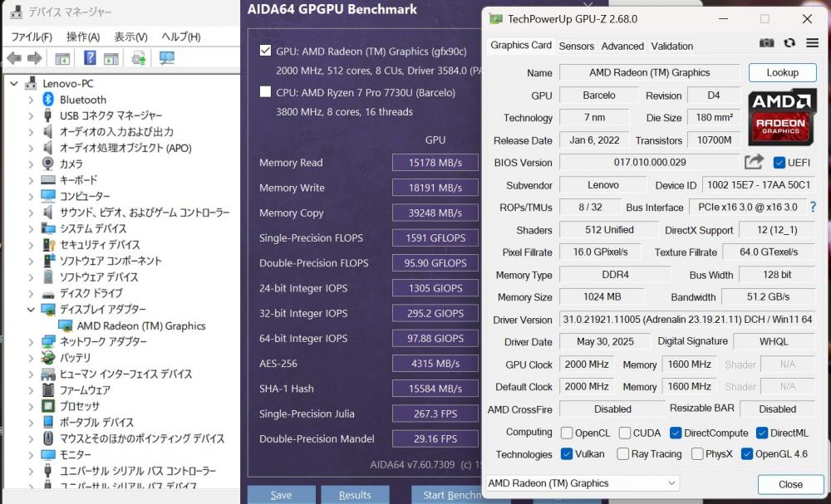Viewport: 831px width, 504px height.
Task: Click the Bus Interface question mark
Action: click(x=812, y=208)
